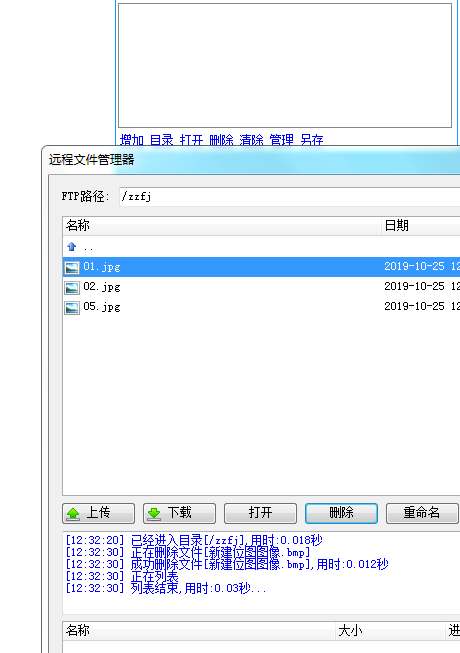
Task: Click the 重命名 button
Action: [422, 513]
